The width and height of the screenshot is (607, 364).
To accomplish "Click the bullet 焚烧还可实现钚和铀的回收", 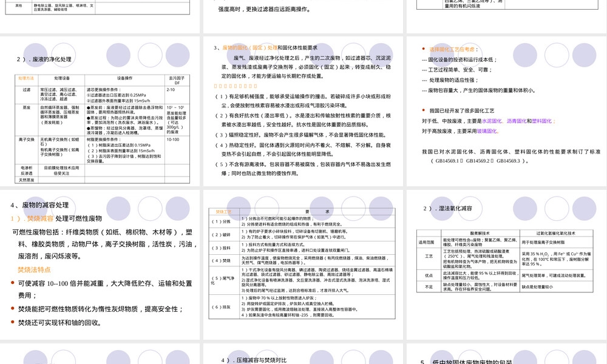I will (60, 323).
